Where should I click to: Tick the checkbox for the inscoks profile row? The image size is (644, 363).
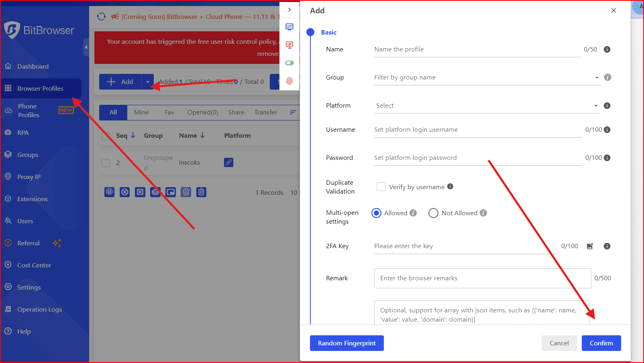pyautogui.click(x=106, y=163)
